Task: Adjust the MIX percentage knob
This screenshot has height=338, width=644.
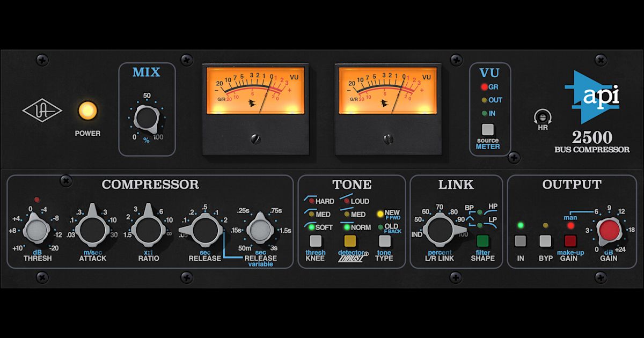Action: point(146,118)
